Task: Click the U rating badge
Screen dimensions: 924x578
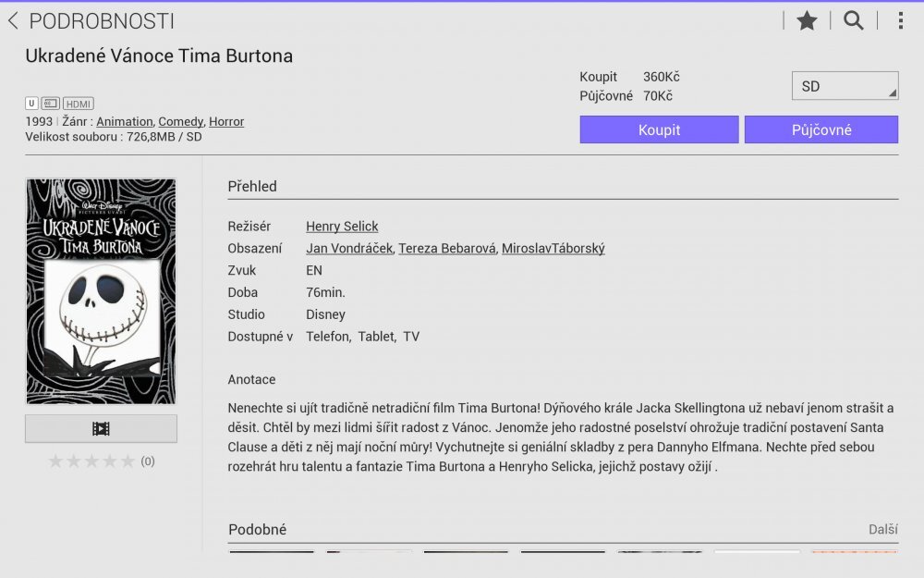Action: pos(31,104)
